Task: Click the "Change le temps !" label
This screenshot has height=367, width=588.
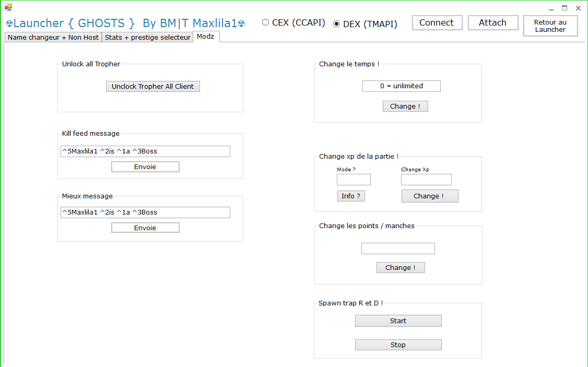Action: pyautogui.click(x=349, y=64)
